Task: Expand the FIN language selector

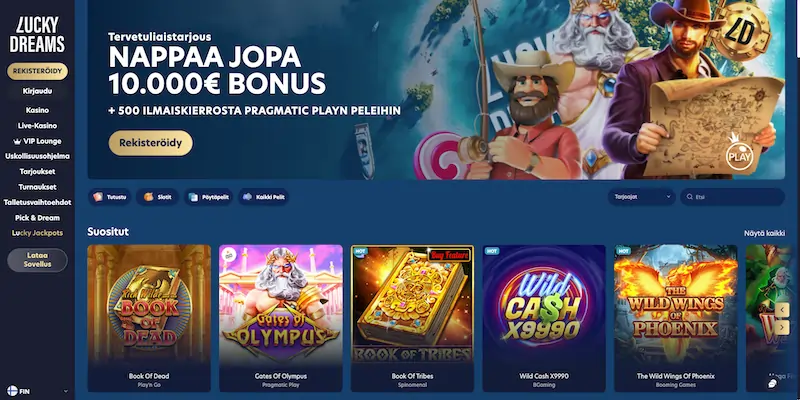Action: (x=37, y=391)
